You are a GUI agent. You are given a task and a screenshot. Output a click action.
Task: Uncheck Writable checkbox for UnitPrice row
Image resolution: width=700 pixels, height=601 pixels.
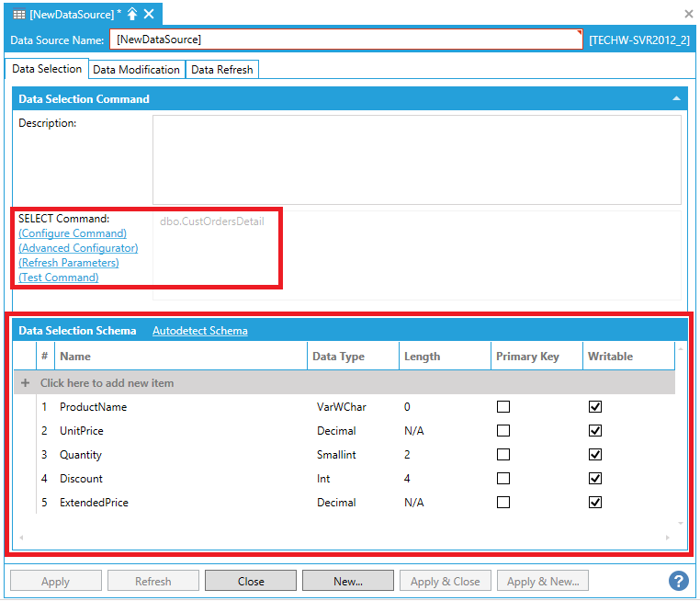click(x=595, y=431)
